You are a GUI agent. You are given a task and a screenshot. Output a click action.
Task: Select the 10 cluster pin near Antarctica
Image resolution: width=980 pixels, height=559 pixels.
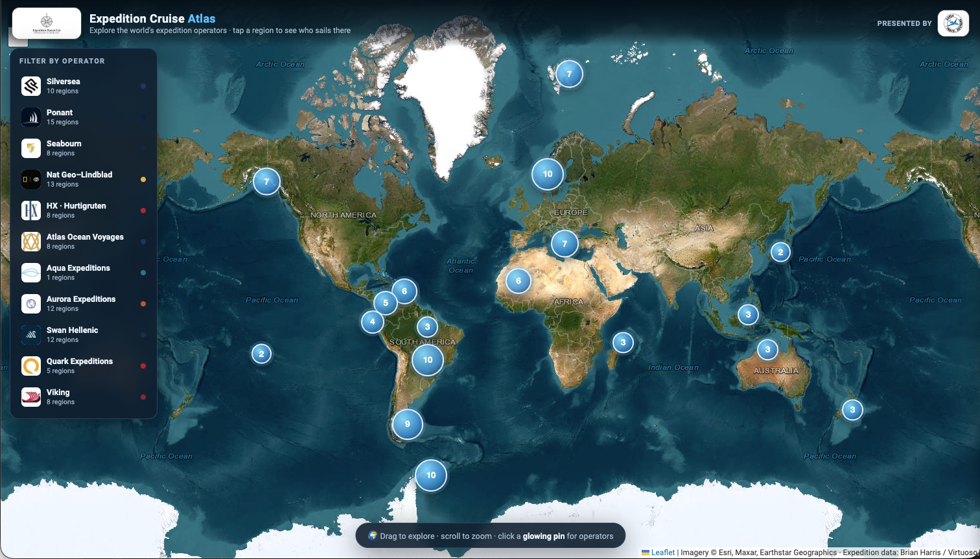(x=431, y=475)
